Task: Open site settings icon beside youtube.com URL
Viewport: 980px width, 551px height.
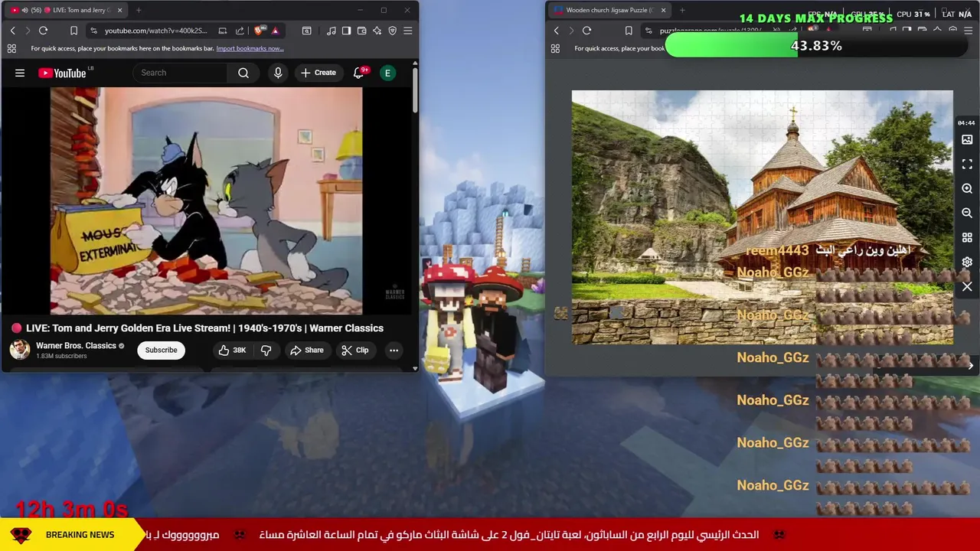Action: (93, 31)
